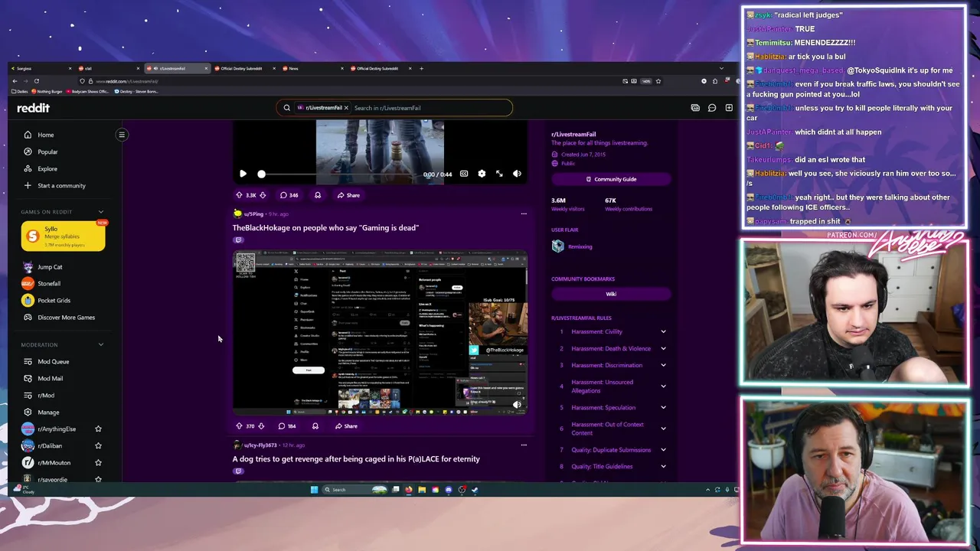Screen dimensions: 980x551
Task: Open the Reddit chat icon in header
Action: [x=712, y=108]
